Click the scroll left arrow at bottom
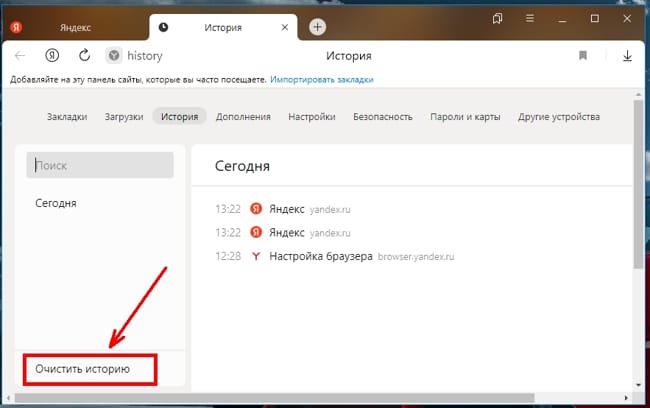 click(x=9, y=398)
